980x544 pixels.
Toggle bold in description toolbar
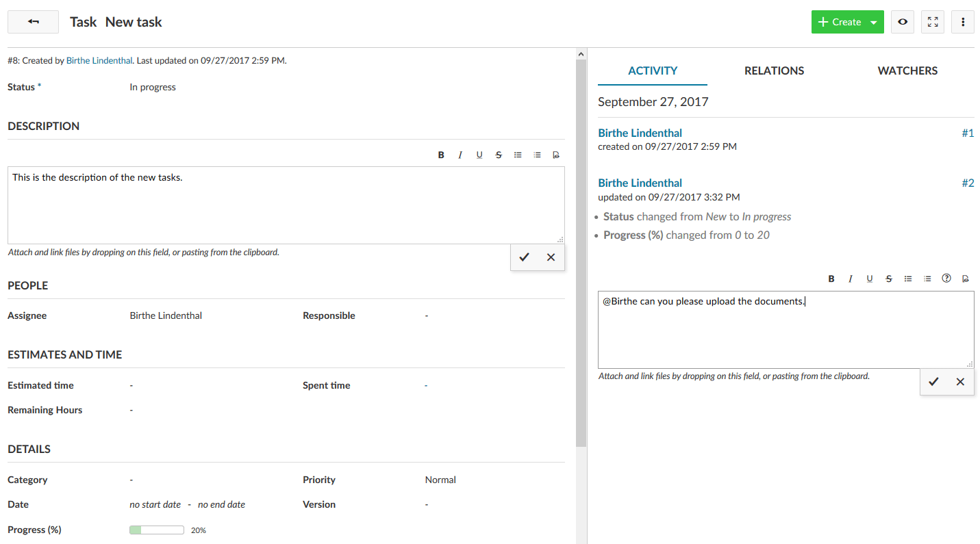tap(441, 155)
